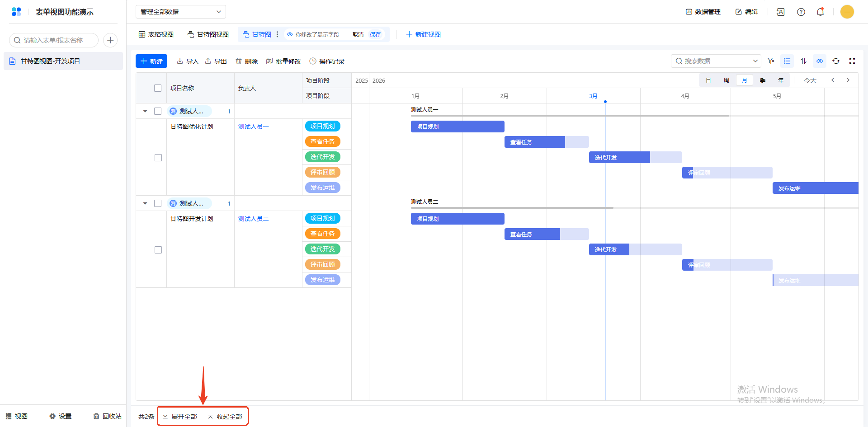Click the list row-height icon

click(x=787, y=61)
